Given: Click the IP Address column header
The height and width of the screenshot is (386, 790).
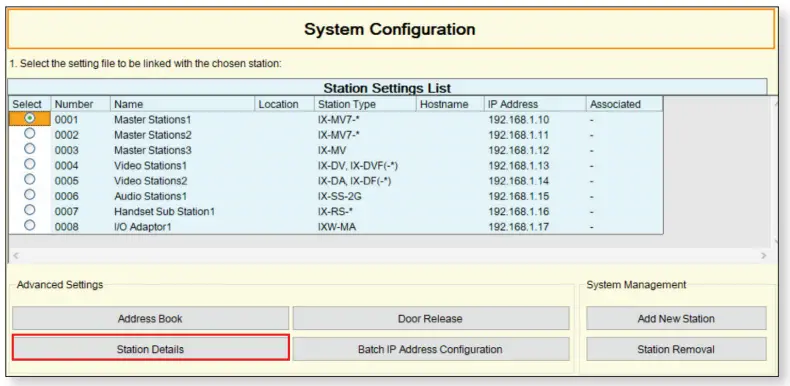Looking at the screenshot, I should 535,104.
